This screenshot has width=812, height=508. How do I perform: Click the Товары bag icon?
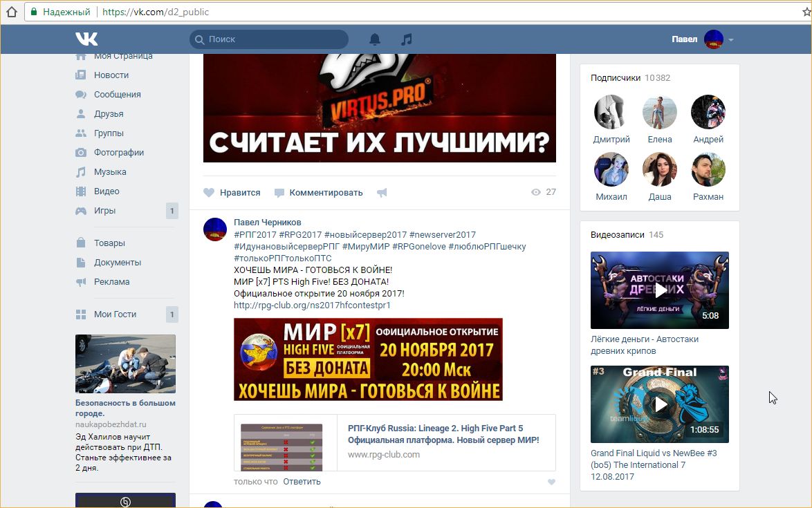click(x=81, y=243)
